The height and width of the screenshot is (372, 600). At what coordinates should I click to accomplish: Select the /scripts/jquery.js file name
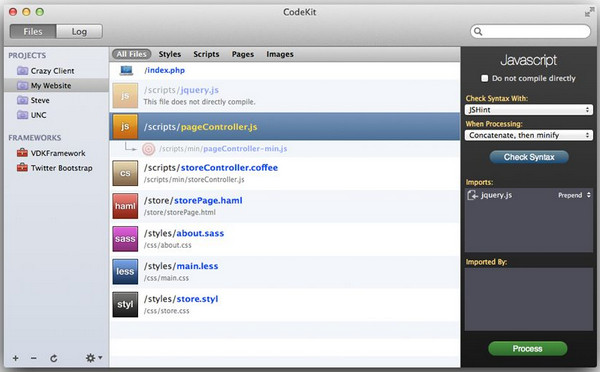click(x=181, y=90)
